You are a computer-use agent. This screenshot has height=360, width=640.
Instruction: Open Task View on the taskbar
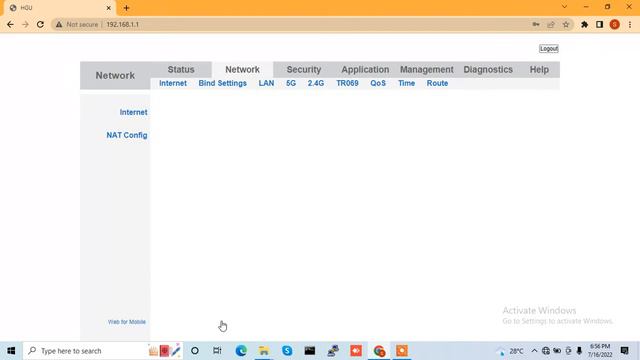pyautogui.click(x=217, y=351)
